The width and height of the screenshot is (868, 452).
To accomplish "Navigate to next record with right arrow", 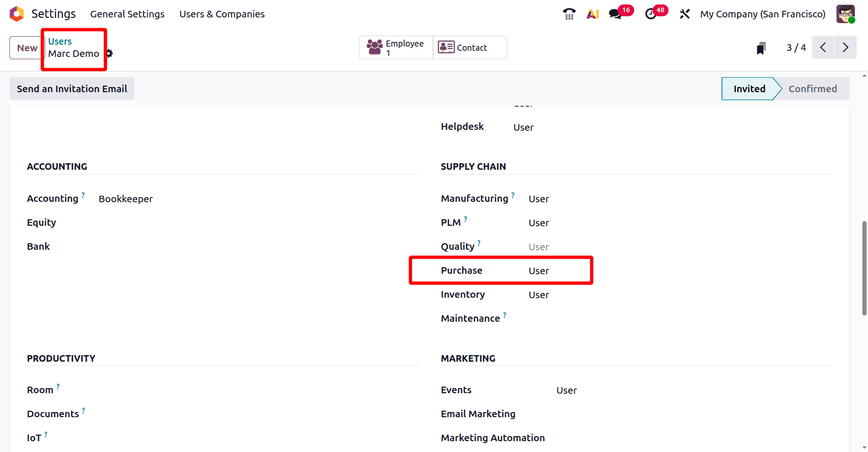I will (x=845, y=47).
